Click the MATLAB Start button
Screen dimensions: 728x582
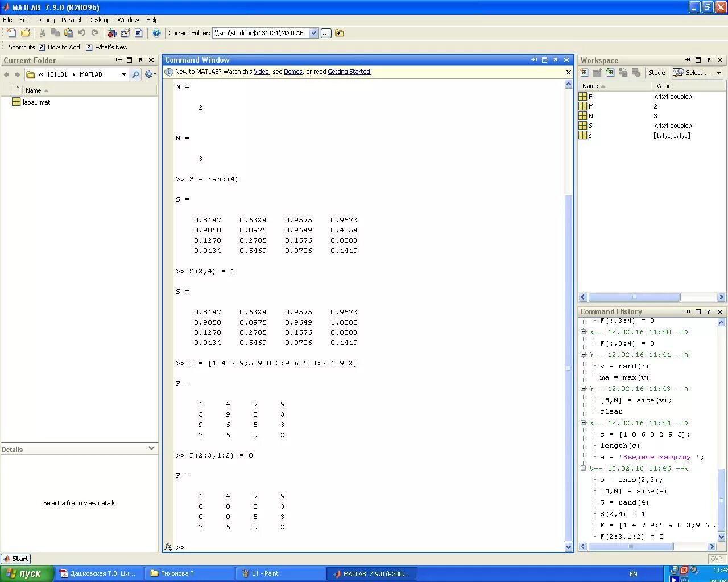click(x=16, y=559)
